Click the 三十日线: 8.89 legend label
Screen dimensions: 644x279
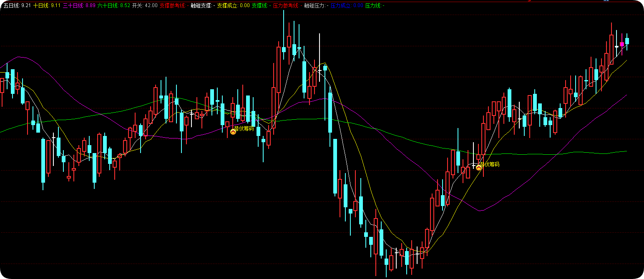pyautogui.click(x=79, y=5)
